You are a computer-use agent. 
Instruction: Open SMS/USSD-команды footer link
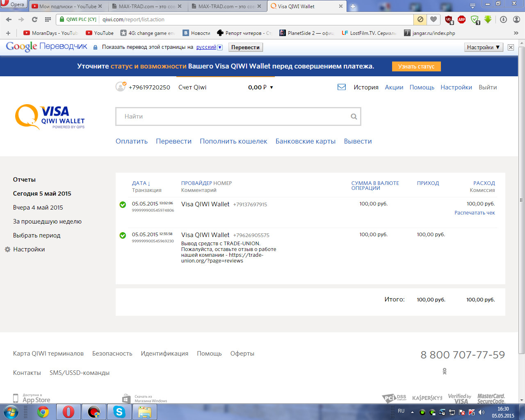[x=80, y=373]
